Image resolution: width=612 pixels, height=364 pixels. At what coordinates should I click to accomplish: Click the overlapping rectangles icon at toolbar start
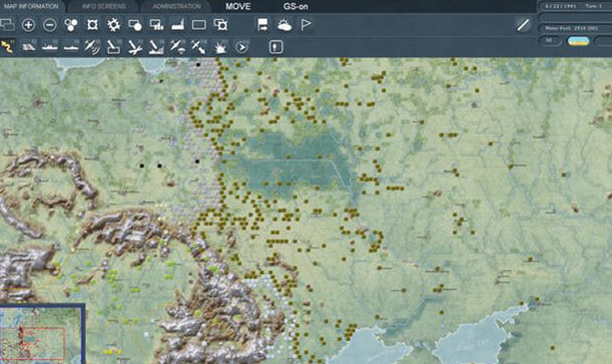(x=7, y=25)
